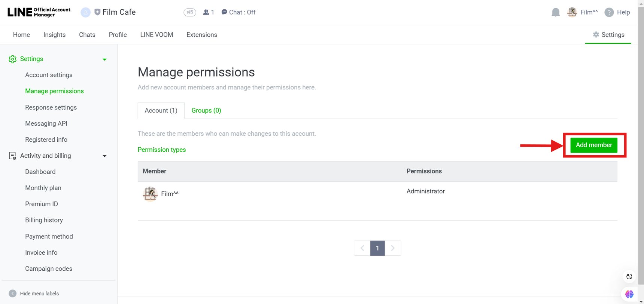The width and height of the screenshot is (644, 304).
Task: Open the Permission types link
Action: (162, 150)
